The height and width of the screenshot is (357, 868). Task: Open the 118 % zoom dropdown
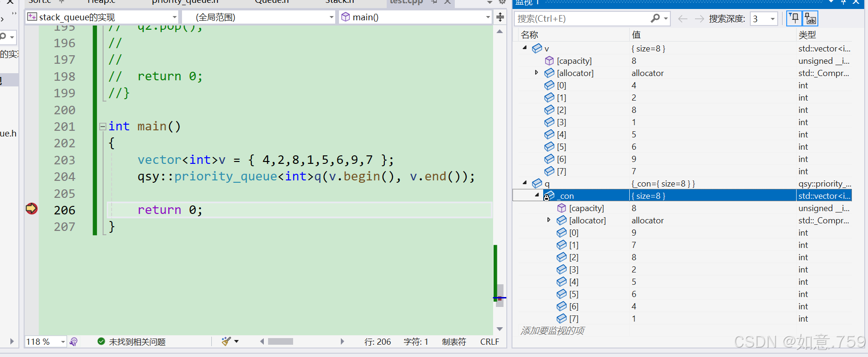pyautogui.click(x=63, y=341)
